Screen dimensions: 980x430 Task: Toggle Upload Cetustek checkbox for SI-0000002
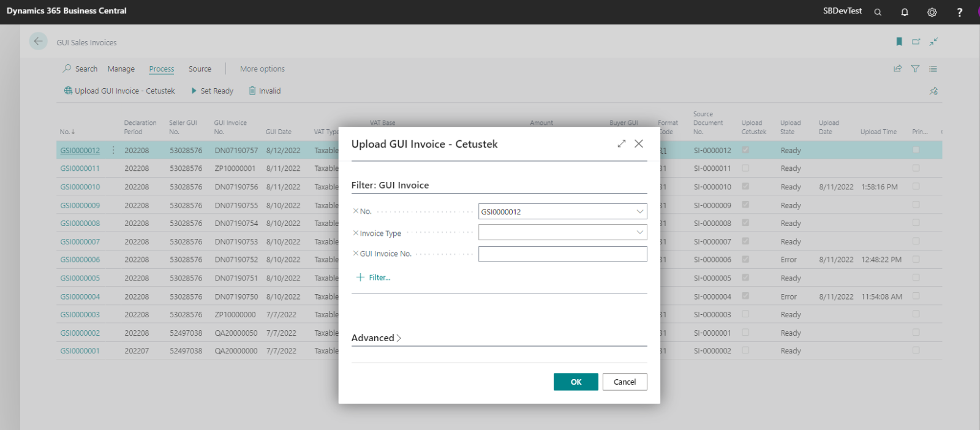click(745, 350)
